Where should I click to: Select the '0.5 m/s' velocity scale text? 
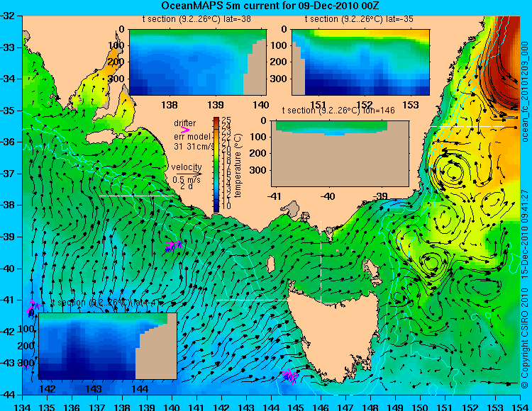coord(187,179)
